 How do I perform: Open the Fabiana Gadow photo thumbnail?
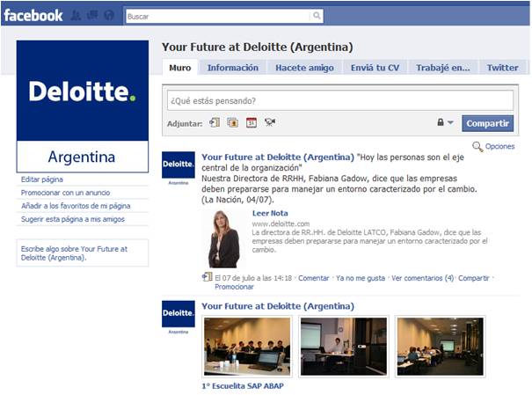(224, 239)
